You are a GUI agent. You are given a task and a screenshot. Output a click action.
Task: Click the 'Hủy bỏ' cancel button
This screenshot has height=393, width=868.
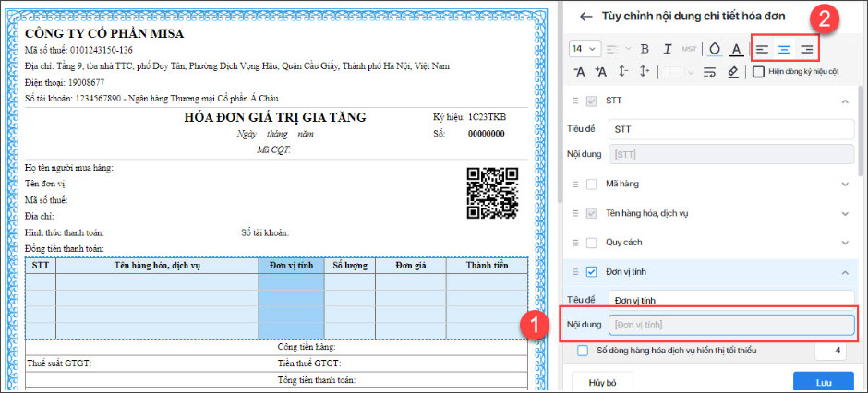[601, 381]
